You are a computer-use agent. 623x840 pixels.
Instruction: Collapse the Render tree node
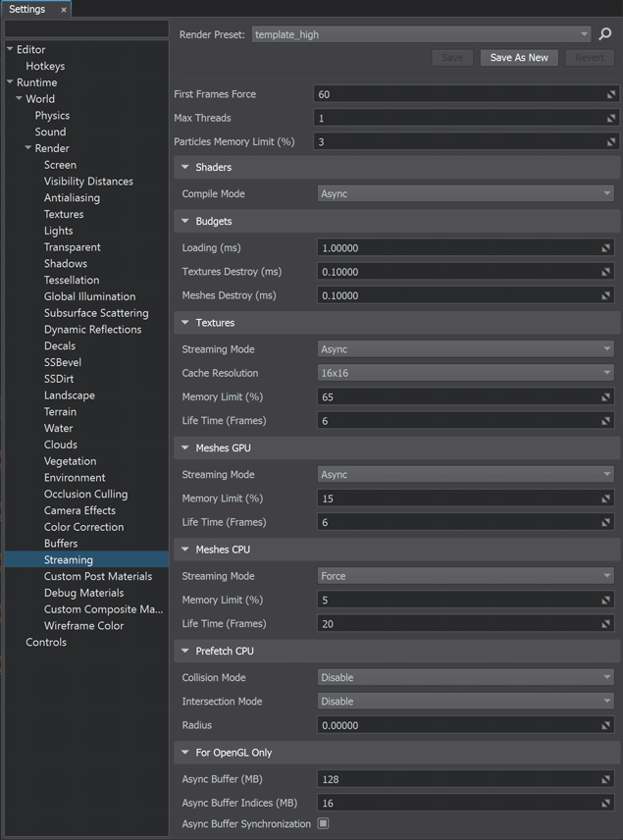tap(28, 149)
